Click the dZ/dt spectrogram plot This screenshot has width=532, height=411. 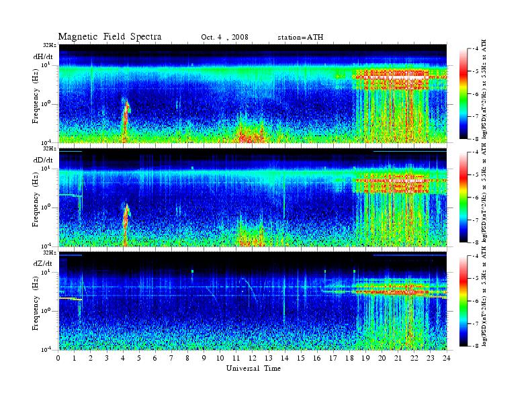253,300
